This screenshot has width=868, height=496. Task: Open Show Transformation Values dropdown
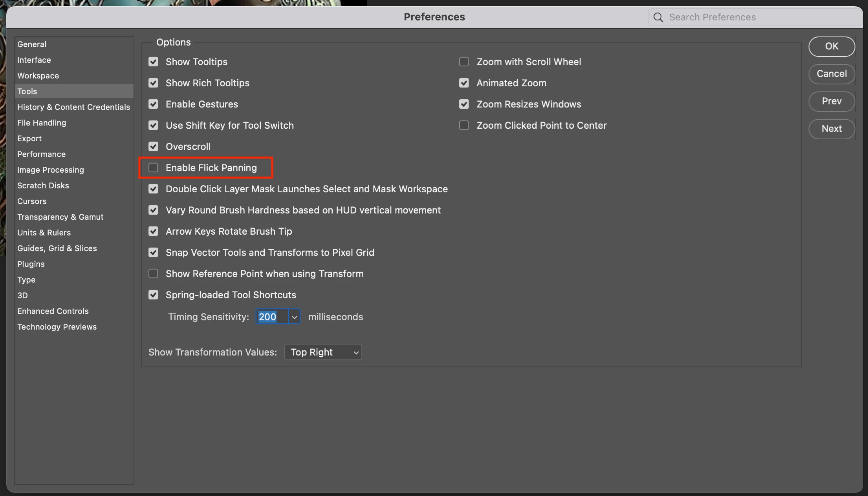tap(323, 352)
